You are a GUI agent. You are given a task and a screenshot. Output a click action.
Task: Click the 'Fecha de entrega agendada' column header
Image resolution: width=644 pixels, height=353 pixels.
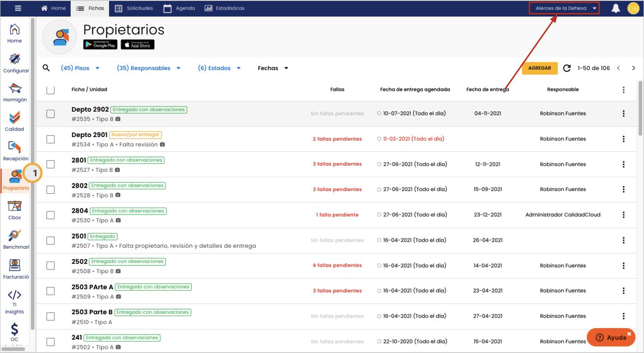(x=415, y=90)
